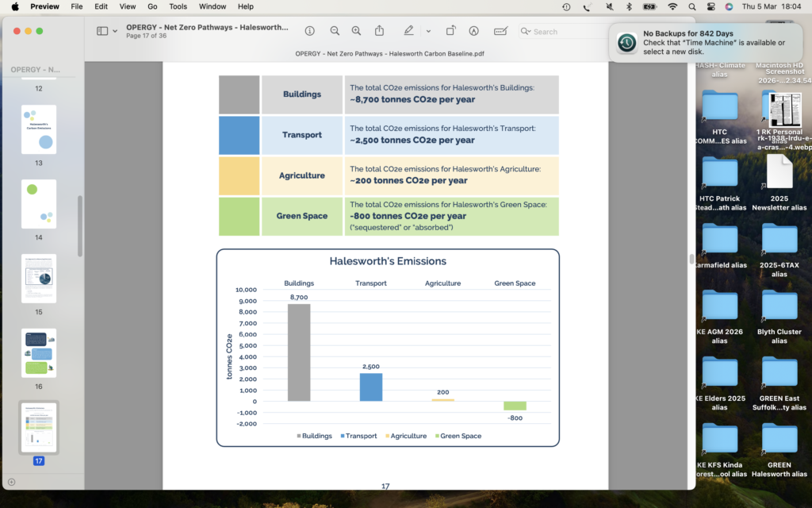Viewport: 812px width, 508px height.
Task: Open the search options magnifier dropdown
Action: (527, 32)
